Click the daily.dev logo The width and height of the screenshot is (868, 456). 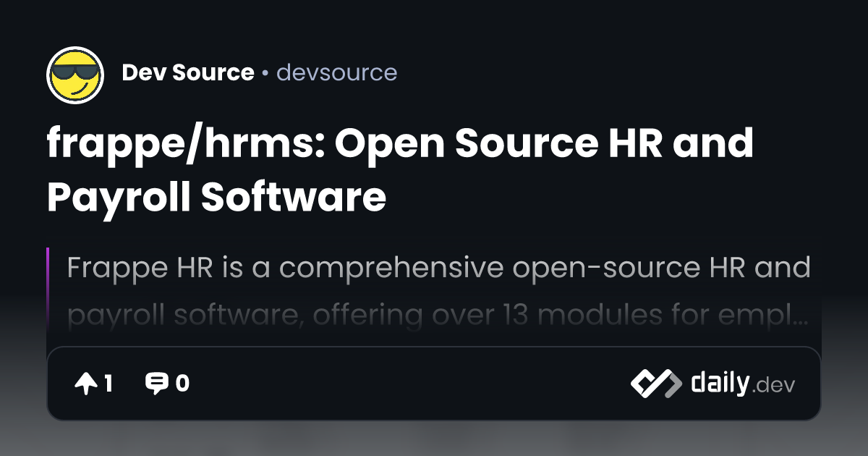pyautogui.click(x=712, y=384)
